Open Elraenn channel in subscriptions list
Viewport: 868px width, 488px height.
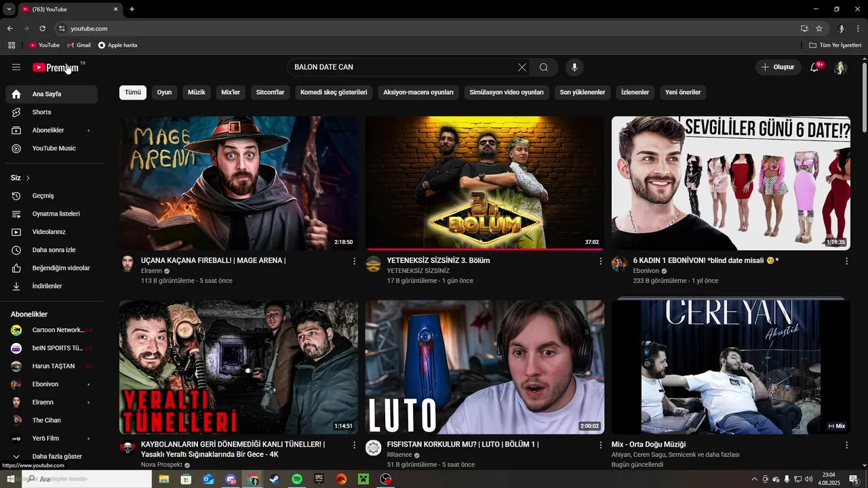tap(52, 402)
